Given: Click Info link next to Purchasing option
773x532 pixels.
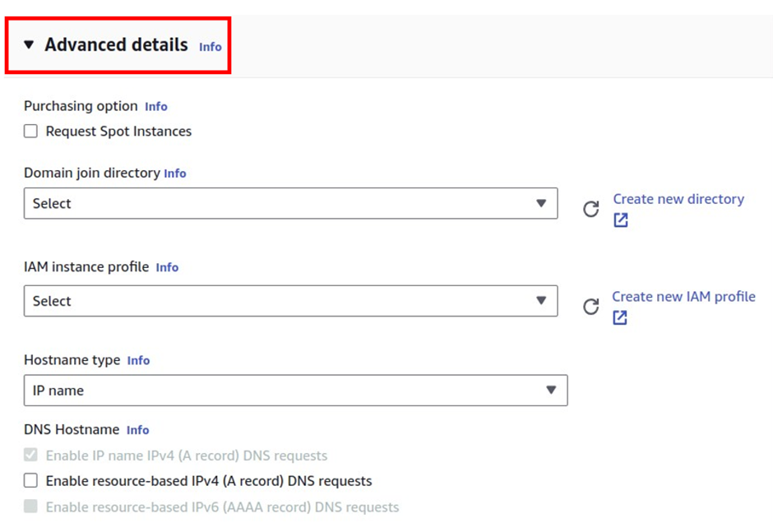Looking at the screenshot, I should (155, 107).
